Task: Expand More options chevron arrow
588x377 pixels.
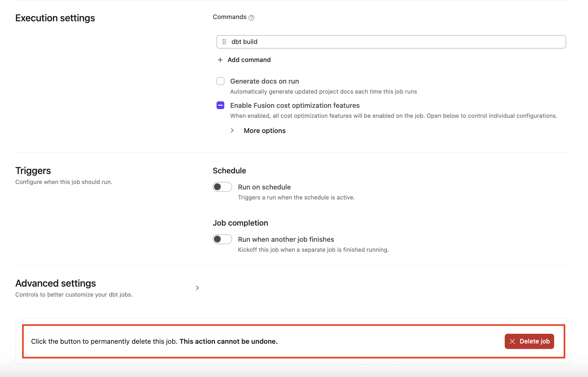Action: [x=232, y=130]
